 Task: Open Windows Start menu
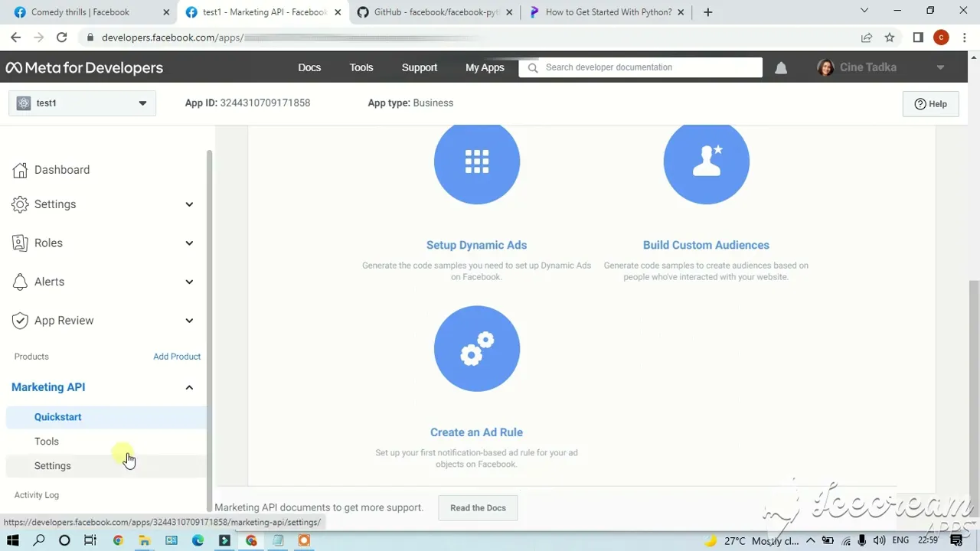[13, 540]
